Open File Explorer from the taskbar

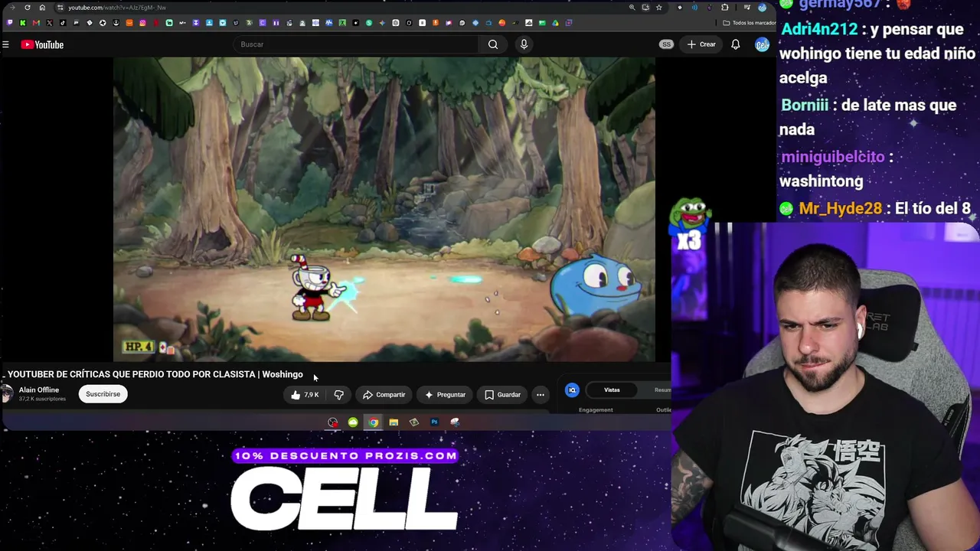coord(394,422)
